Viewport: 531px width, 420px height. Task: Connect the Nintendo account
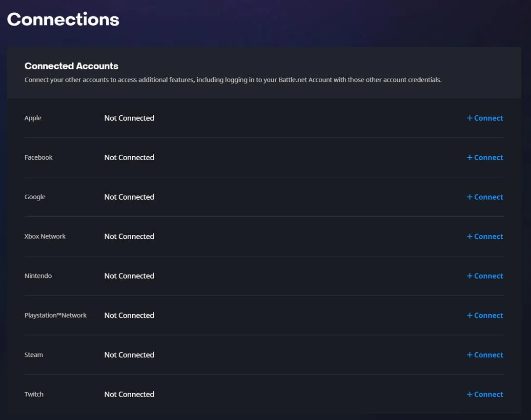tap(485, 276)
